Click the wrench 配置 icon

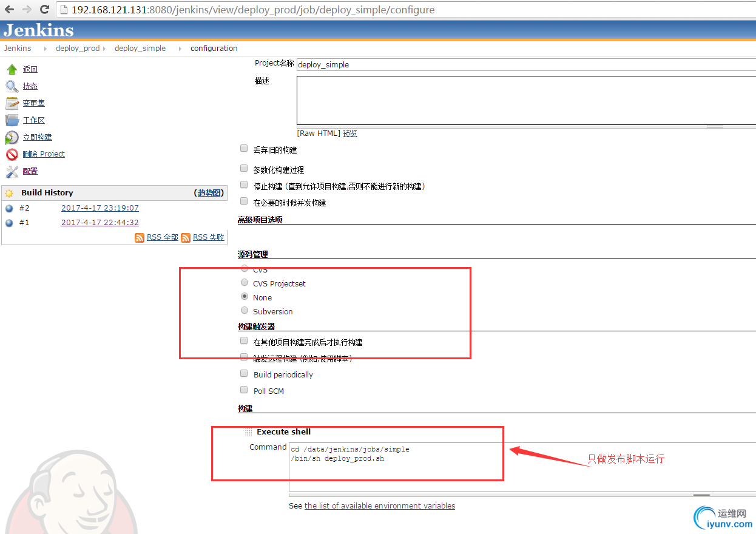click(12, 171)
